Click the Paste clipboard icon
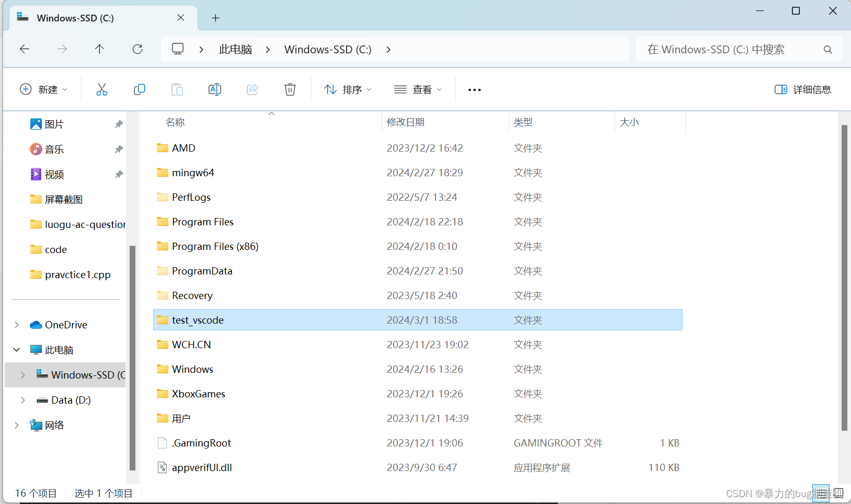This screenshot has width=851, height=504. 177,89
